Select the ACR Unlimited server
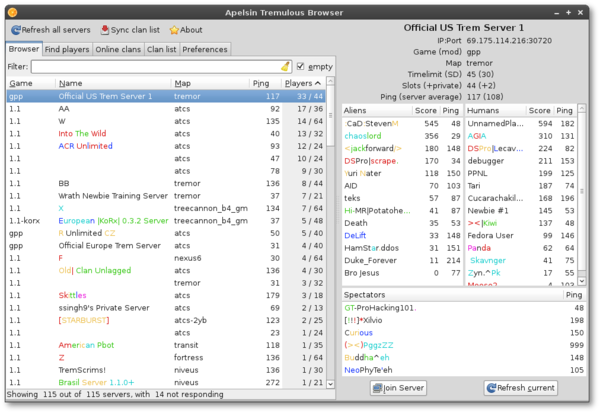This screenshot has height=413, width=600. [x=166, y=146]
